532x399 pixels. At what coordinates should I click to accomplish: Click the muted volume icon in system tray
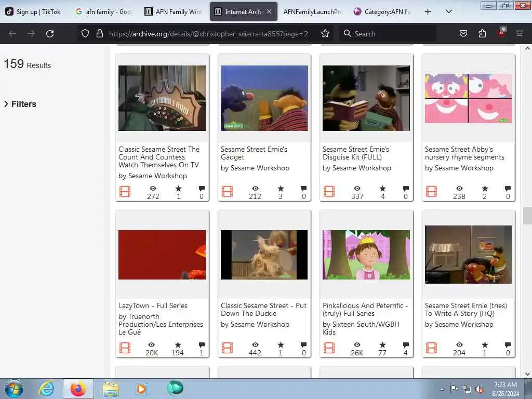[x=480, y=390]
